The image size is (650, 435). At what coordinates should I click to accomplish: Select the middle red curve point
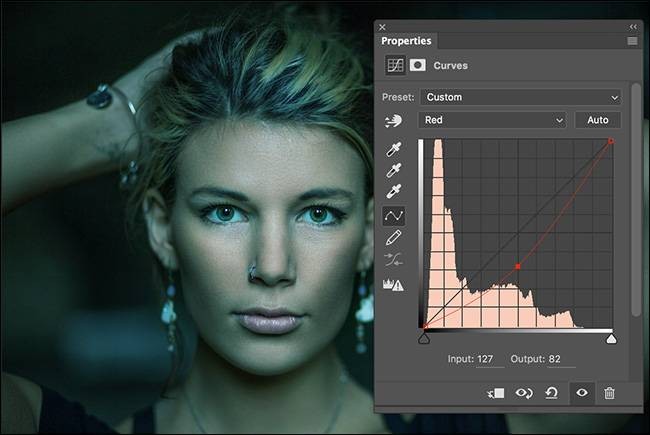(x=518, y=267)
